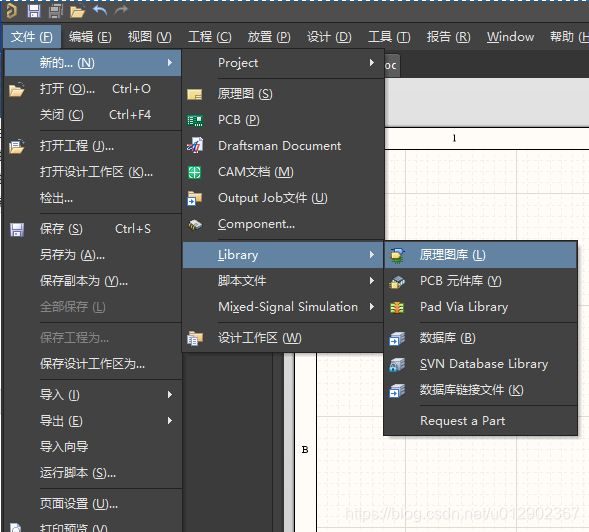Screen dimensions: 589x532
Task: Click 导入向导 menu entry
Action: point(93,447)
